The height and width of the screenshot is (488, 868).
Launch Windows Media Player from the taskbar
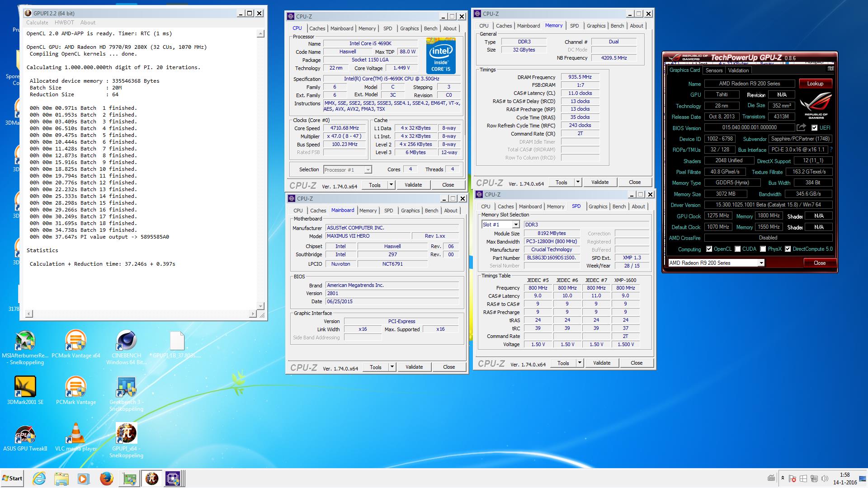coord(83,479)
